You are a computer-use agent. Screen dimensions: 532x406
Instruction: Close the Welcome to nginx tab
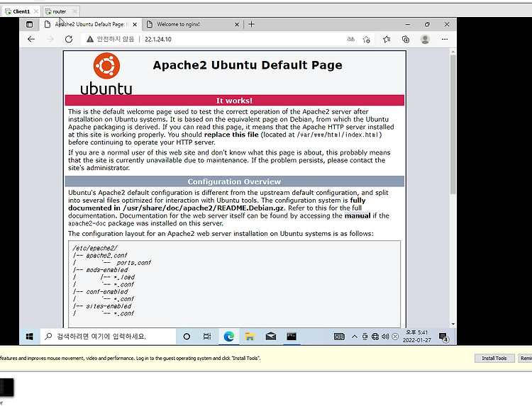[237, 24]
